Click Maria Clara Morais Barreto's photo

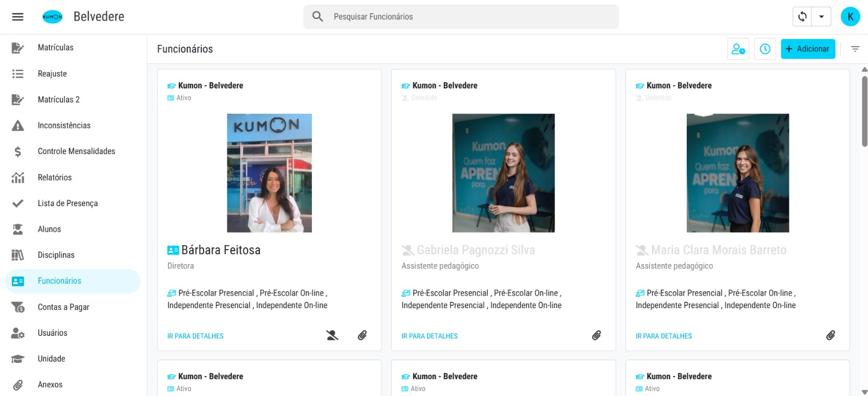pyautogui.click(x=738, y=173)
